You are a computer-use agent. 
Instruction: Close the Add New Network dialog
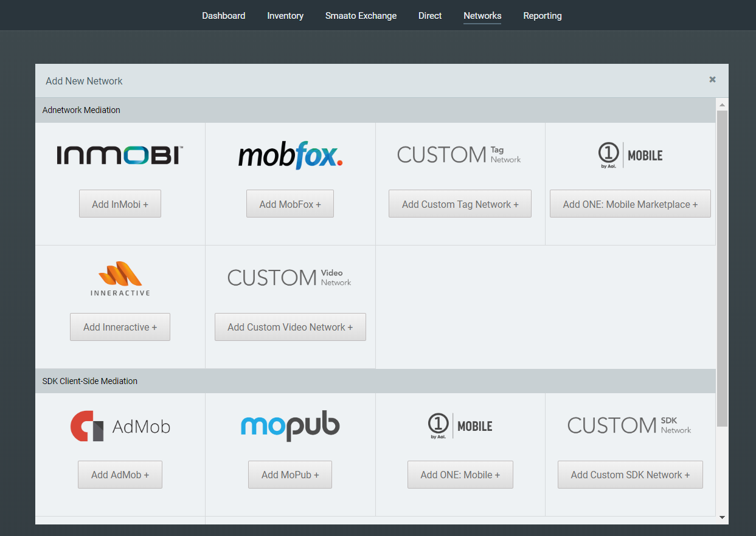[x=712, y=80]
